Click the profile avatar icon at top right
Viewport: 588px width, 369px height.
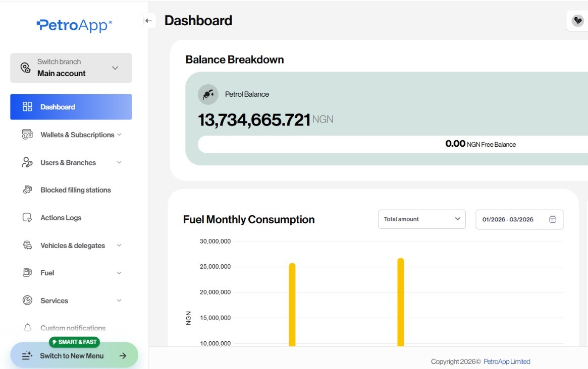click(577, 21)
